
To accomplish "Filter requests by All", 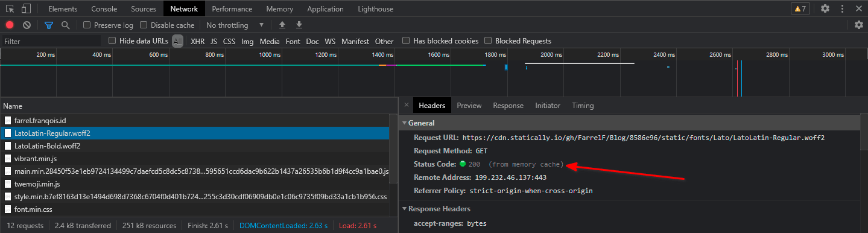I will (x=177, y=41).
